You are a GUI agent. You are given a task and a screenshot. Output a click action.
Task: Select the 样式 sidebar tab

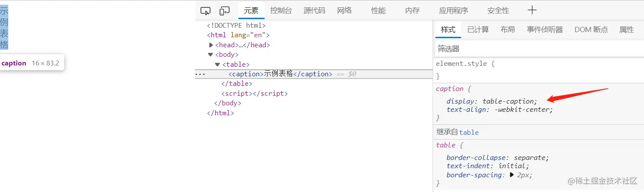click(x=448, y=29)
